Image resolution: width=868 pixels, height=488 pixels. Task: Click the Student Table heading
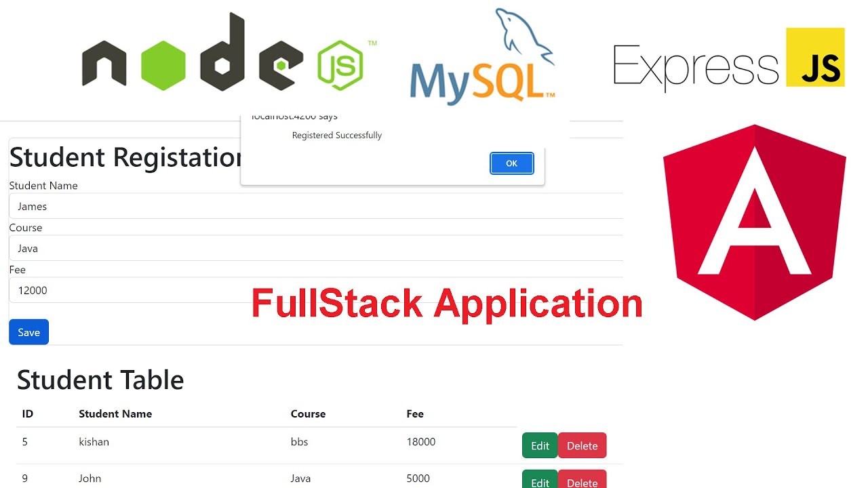coord(100,380)
